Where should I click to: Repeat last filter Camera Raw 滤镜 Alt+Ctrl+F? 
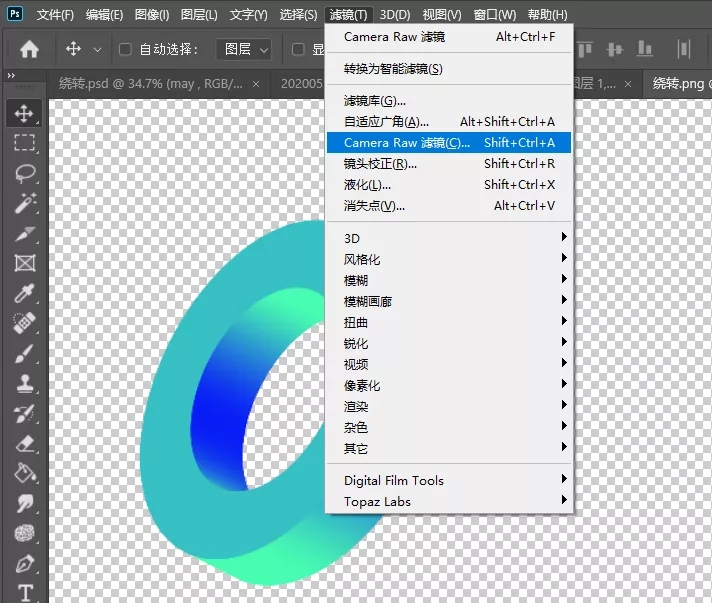coord(449,37)
